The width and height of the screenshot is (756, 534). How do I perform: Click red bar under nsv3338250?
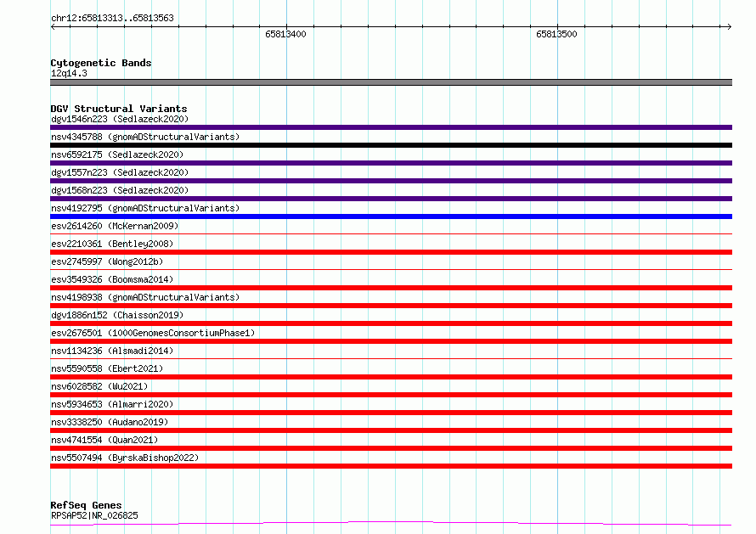[391, 430]
